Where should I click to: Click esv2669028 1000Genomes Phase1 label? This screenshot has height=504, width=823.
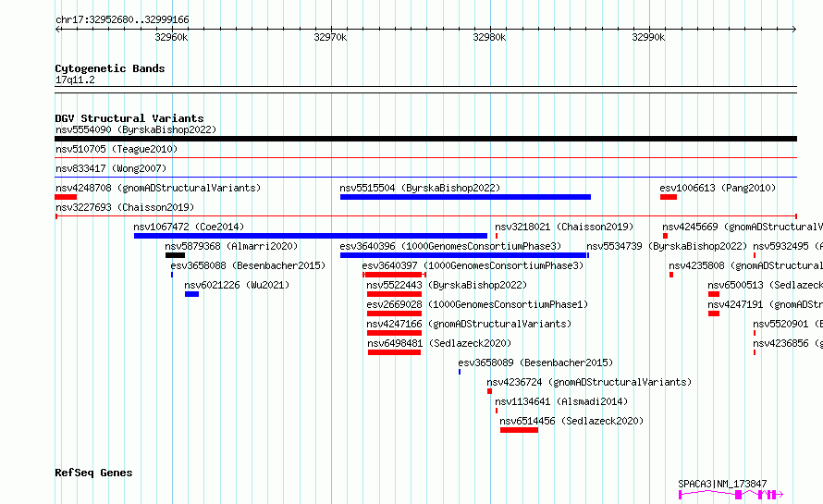[x=477, y=304]
